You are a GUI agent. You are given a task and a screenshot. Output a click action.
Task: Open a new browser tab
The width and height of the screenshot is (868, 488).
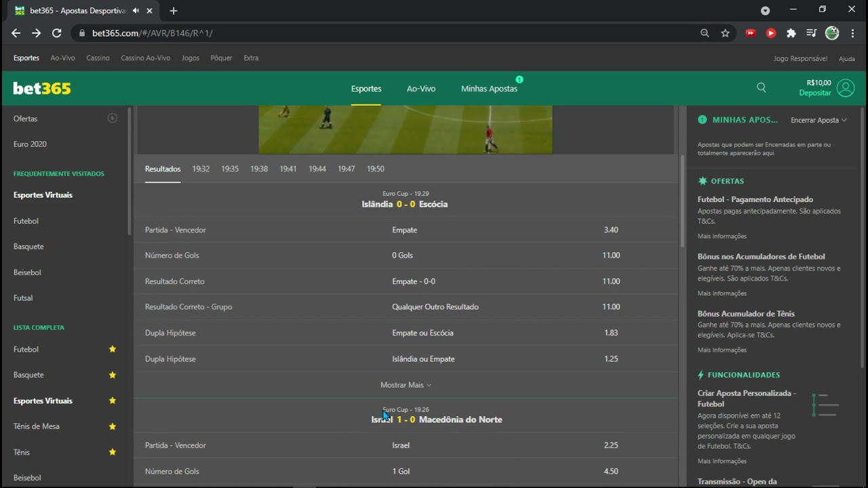(174, 11)
